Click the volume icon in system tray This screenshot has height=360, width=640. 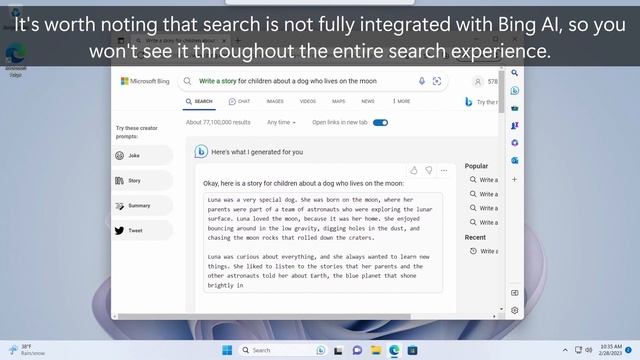589,350
